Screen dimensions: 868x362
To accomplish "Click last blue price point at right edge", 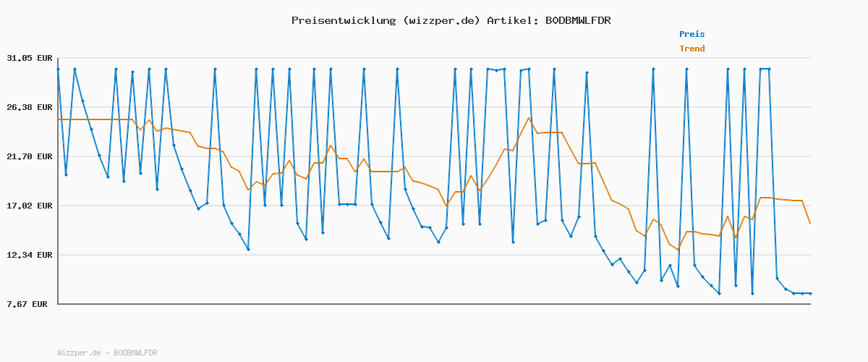I will pos(810,293).
